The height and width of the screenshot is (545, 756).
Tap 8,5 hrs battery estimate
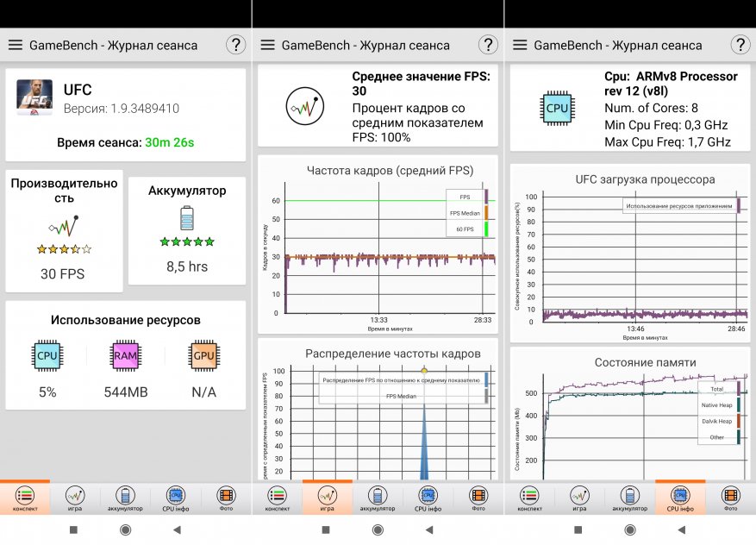coord(187,266)
